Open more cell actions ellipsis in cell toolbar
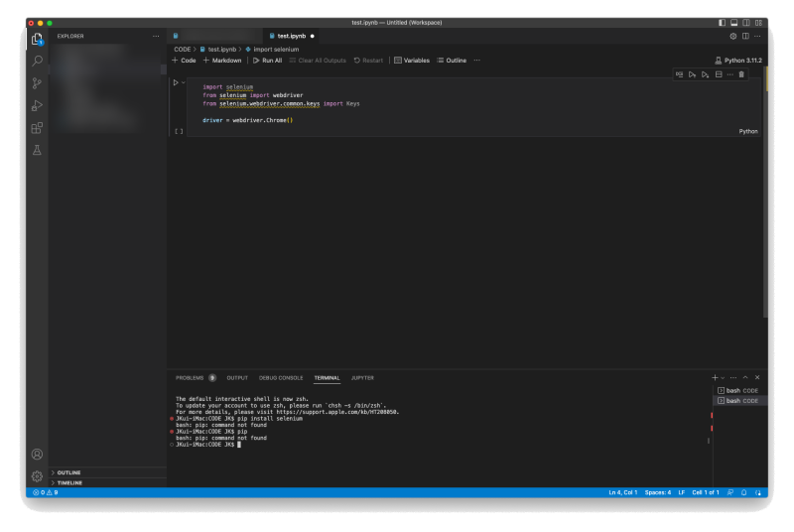The image size is (794, 532). [x=730, y=74]
